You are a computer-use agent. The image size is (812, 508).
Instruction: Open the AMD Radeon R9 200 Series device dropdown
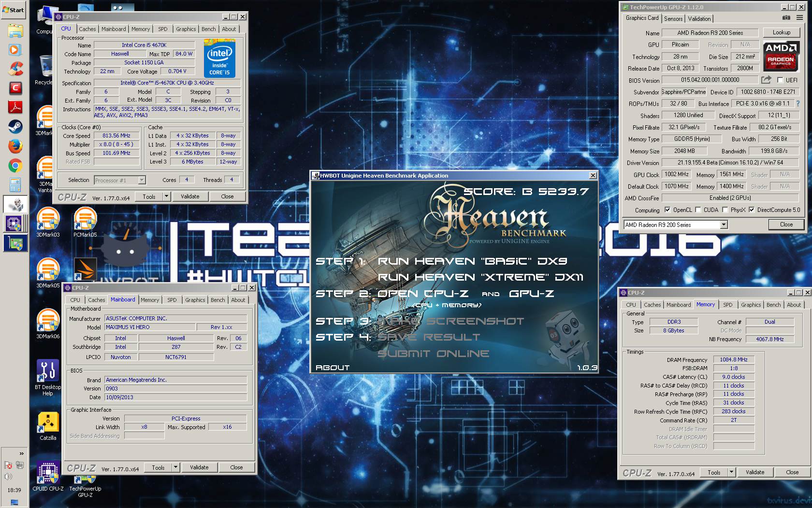click(x=724, y=225)
